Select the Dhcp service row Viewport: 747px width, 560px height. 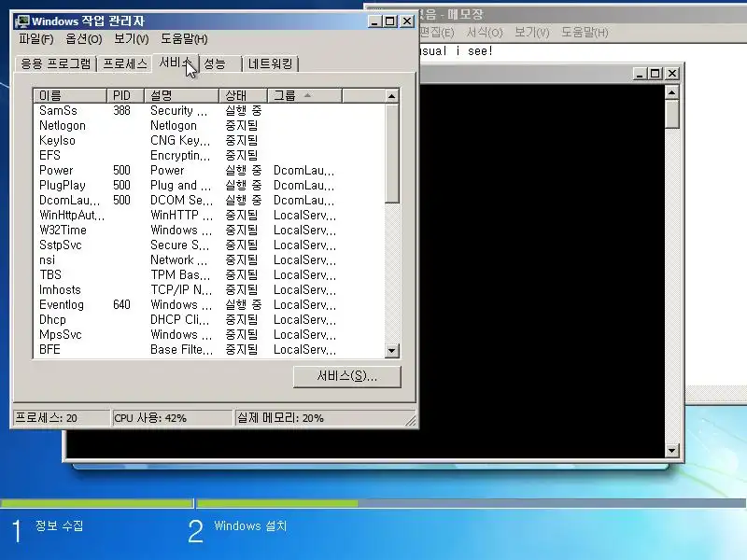click(209, 319)
